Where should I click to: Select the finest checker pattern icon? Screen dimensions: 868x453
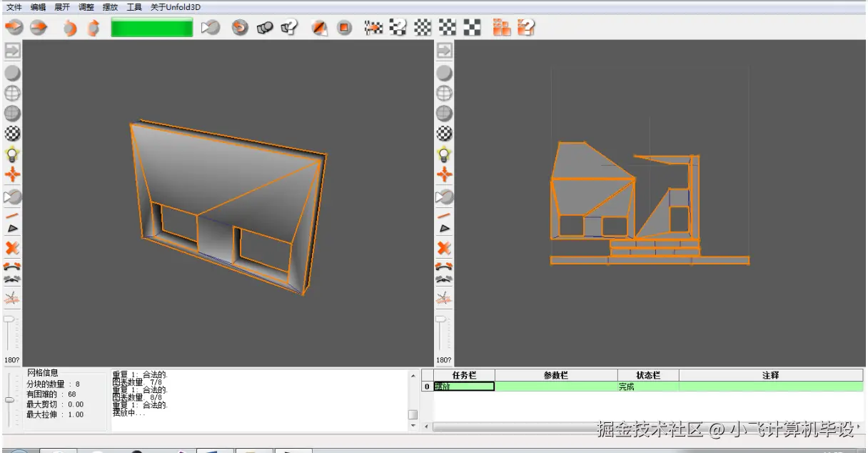click(423, 28)
